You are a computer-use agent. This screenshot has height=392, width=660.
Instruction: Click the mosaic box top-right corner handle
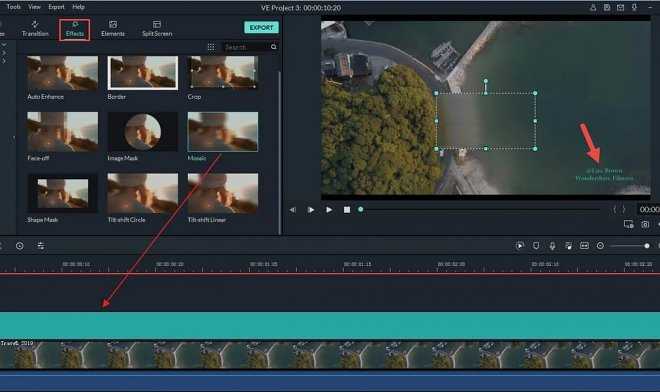tap(535, 93)
